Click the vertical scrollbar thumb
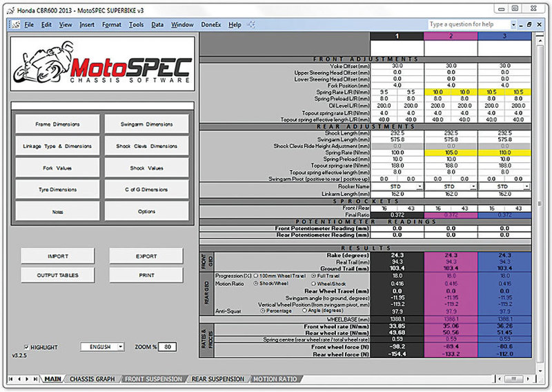This screenshot has height=392, width=552. (540, 204)
